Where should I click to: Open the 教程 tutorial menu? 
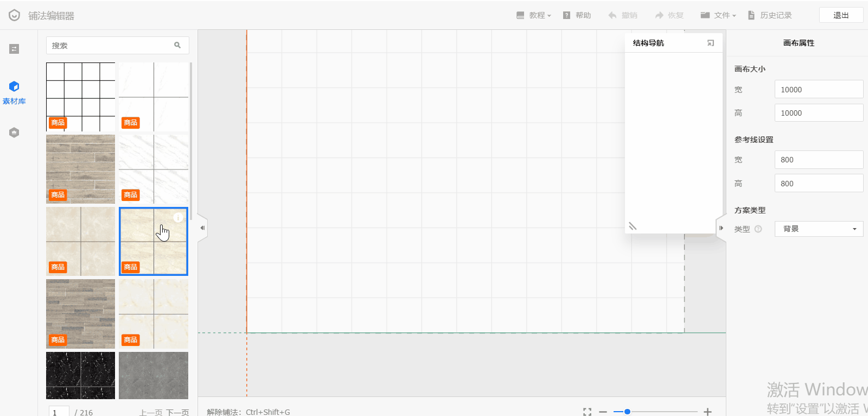[x=534, y=15]
